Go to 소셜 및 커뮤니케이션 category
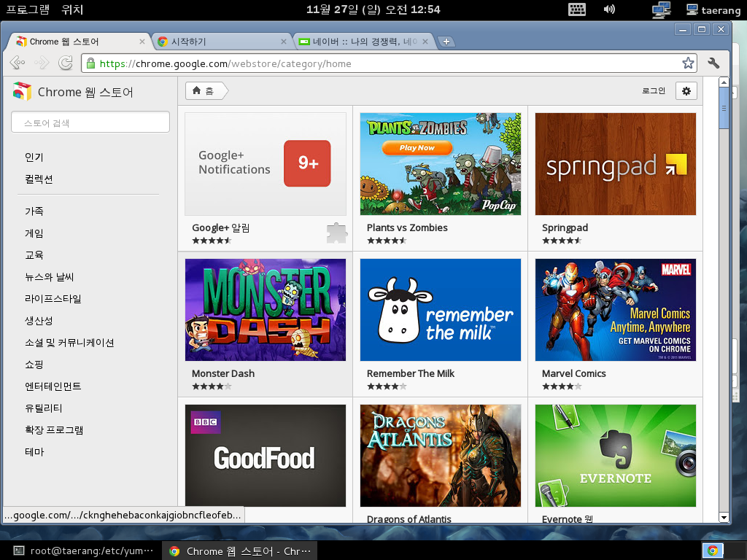Image resolution: width=747 pixels, height=560 pixels. [x=69, y=343]
